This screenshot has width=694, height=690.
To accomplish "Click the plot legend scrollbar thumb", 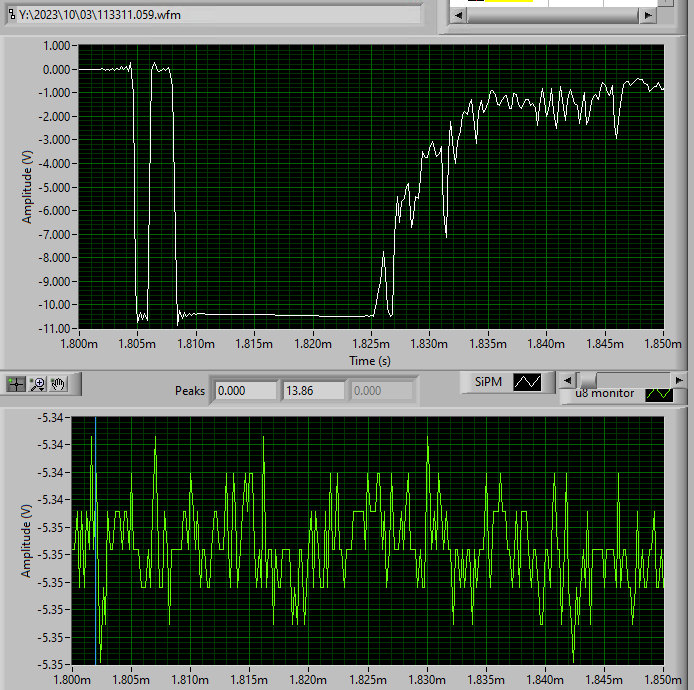I will [x=588, y=380].
